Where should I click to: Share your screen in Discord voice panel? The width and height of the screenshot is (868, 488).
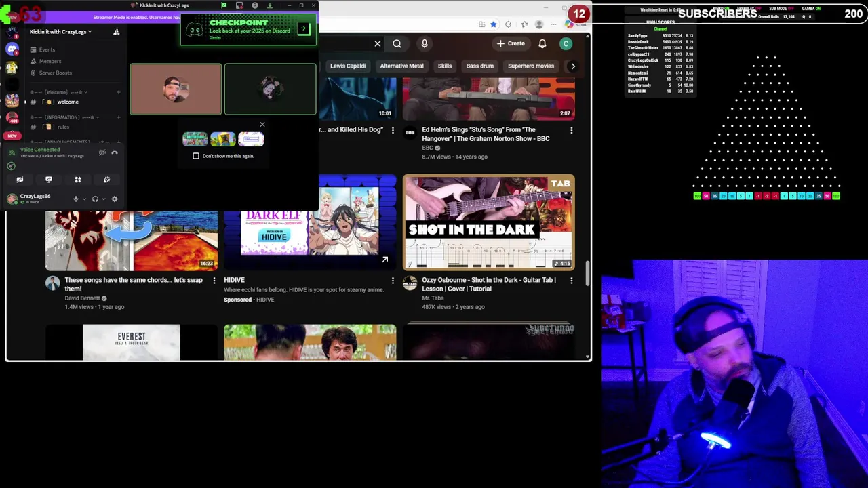click(x=49, y=180)
